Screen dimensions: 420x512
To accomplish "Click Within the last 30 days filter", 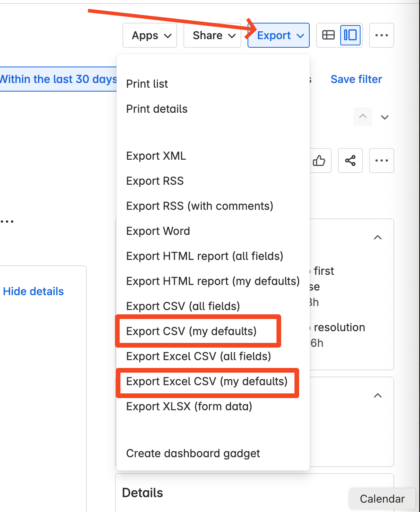I will [x=58, y=79].
